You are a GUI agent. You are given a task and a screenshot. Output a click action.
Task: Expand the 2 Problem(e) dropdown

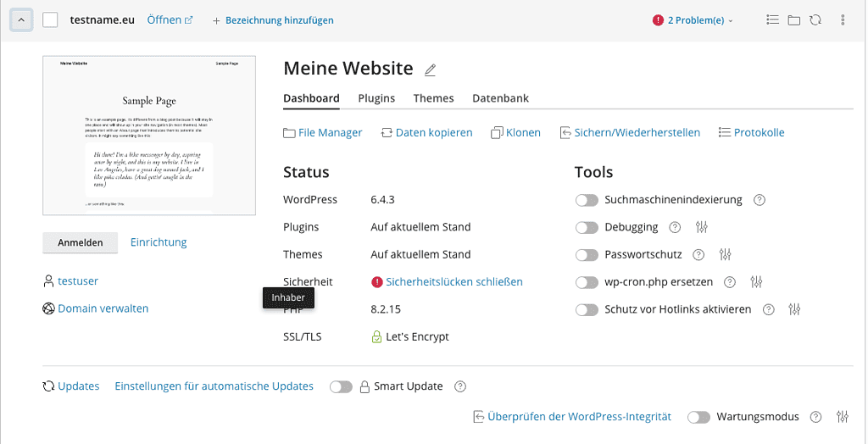[693, 19]
